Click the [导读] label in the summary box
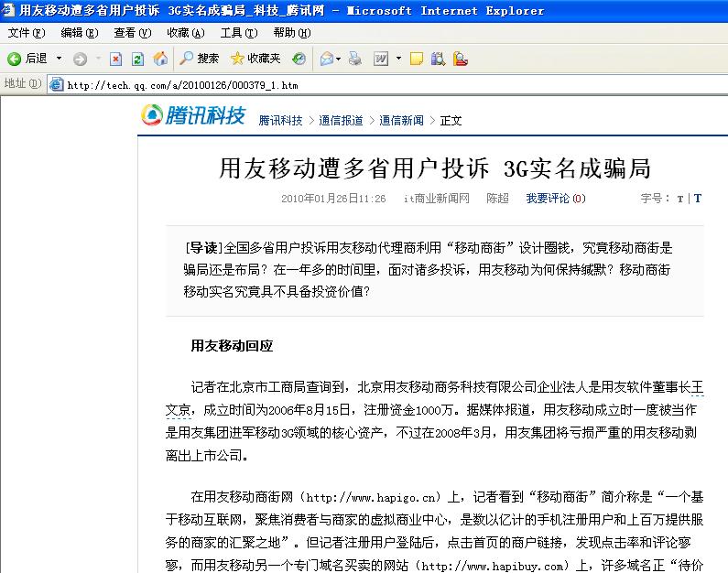728x573 pixels. tap(204, 248)
